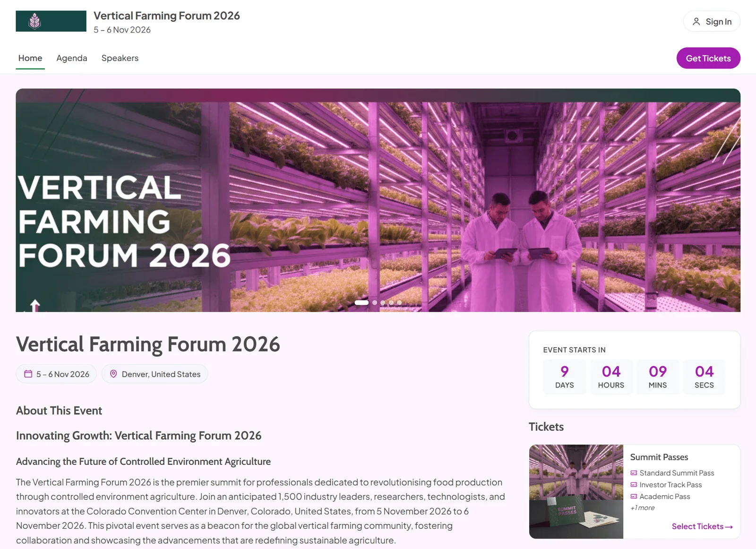Screen dimensions: 756x549
Task: Click the DAYS countdown box showing 9
Action: click(565, 377)
